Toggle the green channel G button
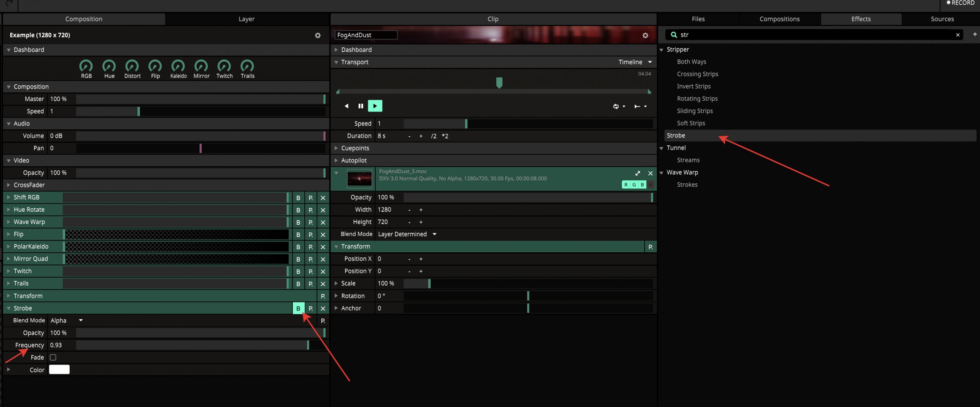The height and width of the screenshot is (407, 980). [634, 185]
